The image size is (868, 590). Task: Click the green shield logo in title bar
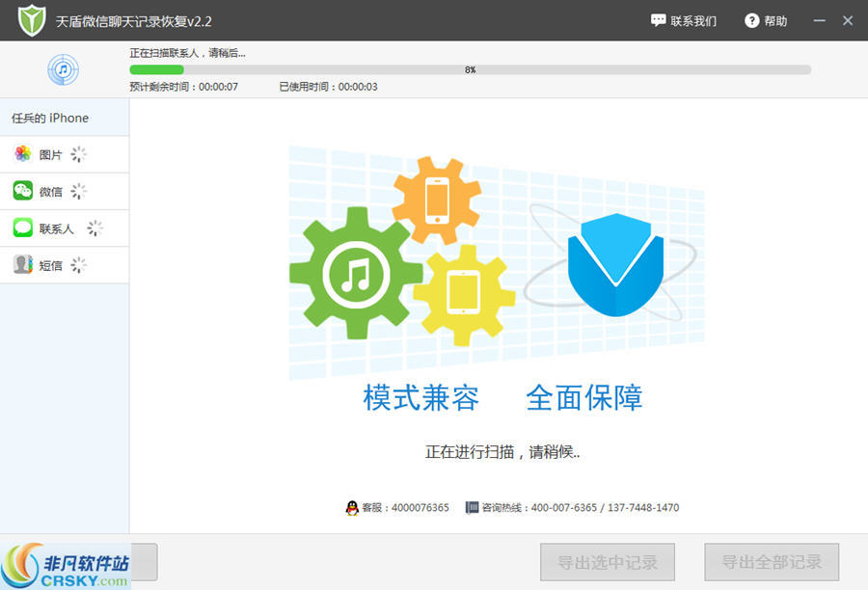(32, 19)
